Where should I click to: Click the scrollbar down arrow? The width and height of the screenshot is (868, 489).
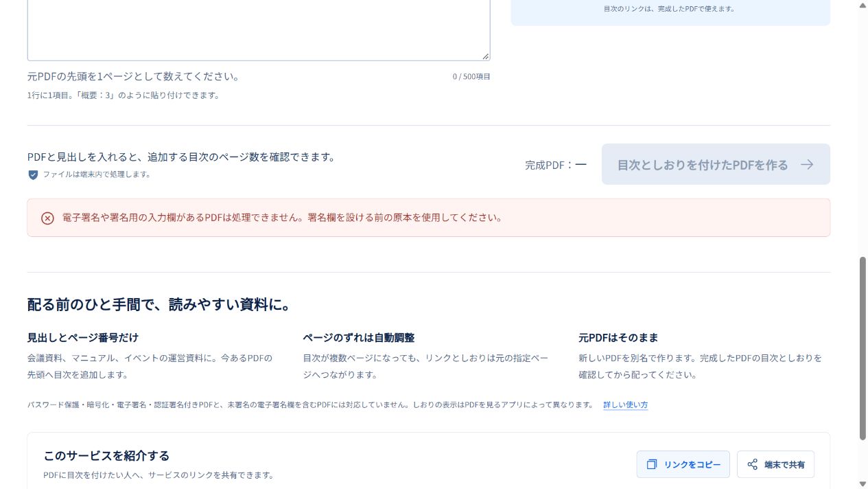(x=863, y=484)
